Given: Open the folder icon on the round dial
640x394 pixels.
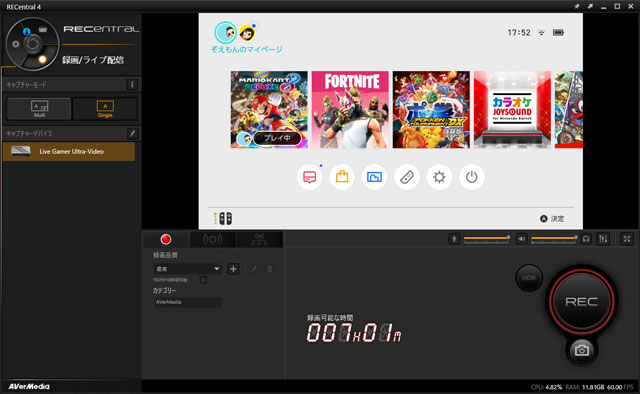Looking at the screenshot, I should click(x=42, y=29).
